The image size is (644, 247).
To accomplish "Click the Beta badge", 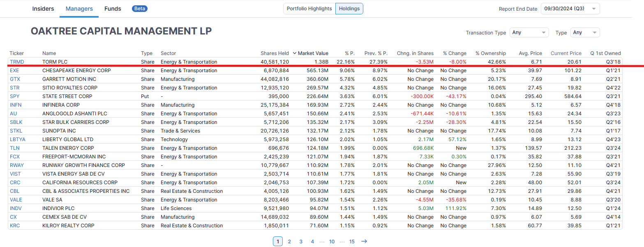I will [x=140, y=9].
